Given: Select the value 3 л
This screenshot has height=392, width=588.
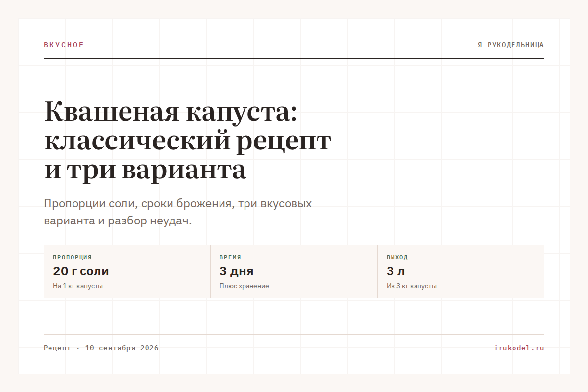Looking at the screenshot, I should [x=395, y=271].
